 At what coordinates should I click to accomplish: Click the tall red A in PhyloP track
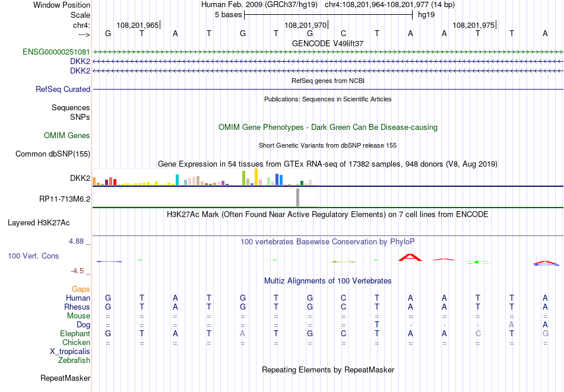[410, 257]
